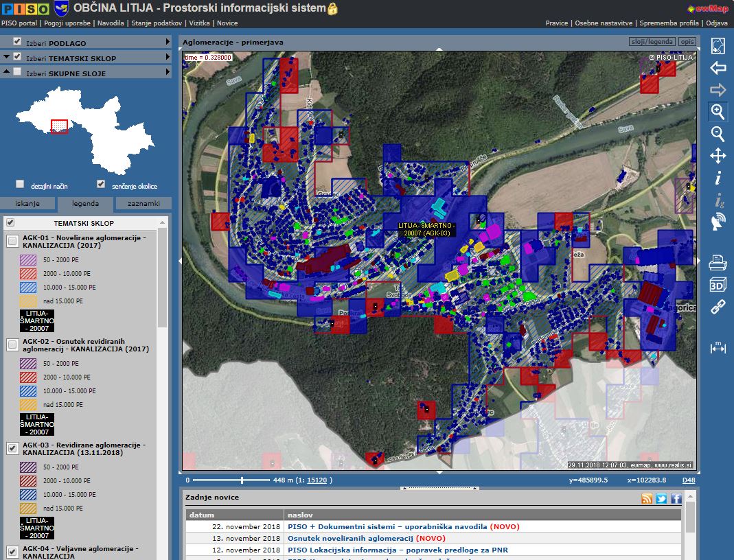Activate the pan map tool
Image resolution: width=734 pixels, height=560 pixels.
pos(718,156)
